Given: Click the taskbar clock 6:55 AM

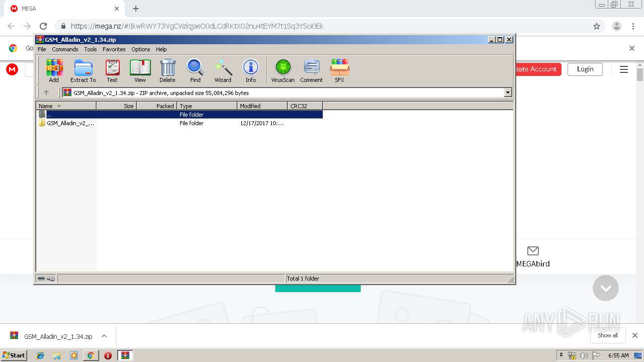Looking at the screenshot, I should point(618,355).
